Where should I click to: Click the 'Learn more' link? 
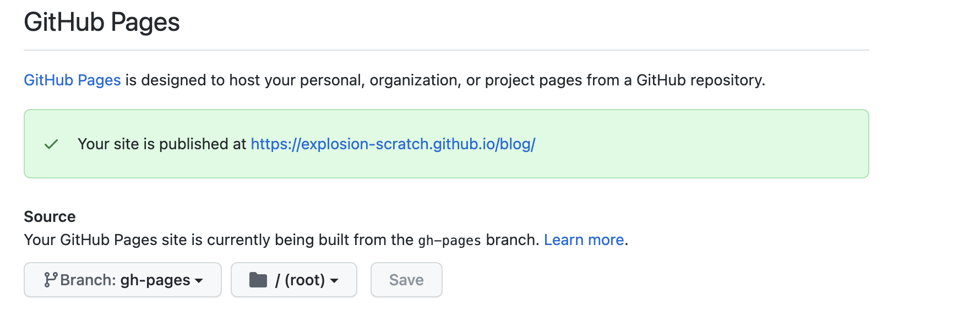coord(584,240)
